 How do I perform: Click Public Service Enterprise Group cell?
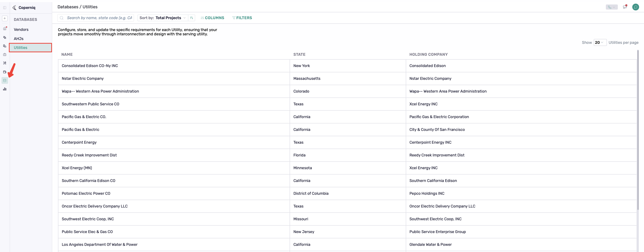[521, 232]
